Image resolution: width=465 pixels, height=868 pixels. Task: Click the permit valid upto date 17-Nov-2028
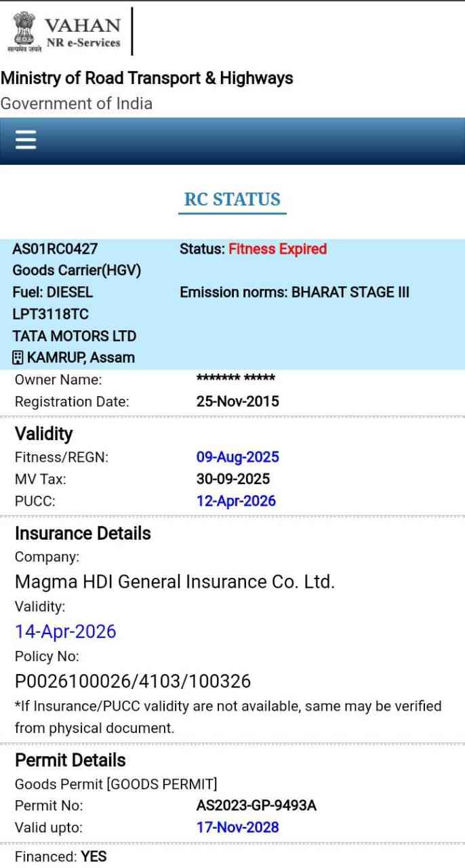237,827
